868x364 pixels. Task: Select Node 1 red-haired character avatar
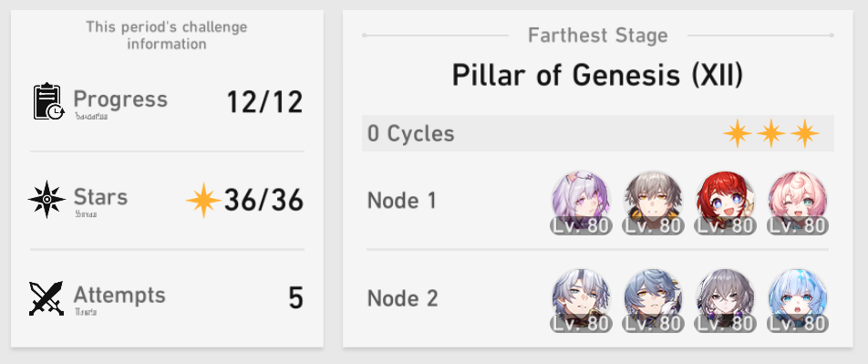tap(726, 203)
